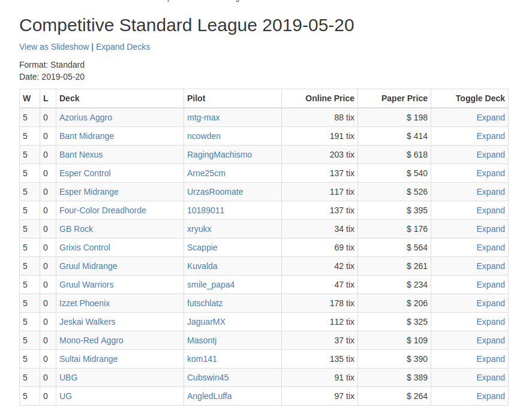Open pilot mtg-max profile
The width and height of the screenshot is (517, 420).
(203, 117)
